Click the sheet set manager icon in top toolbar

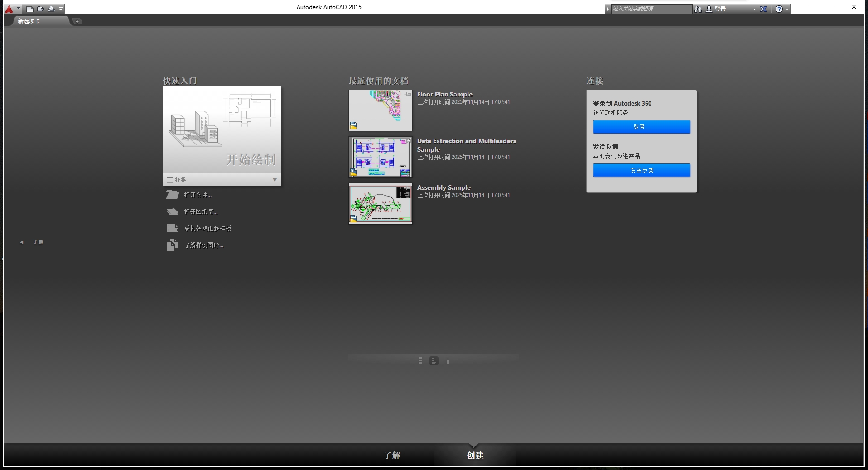click(x=51, y=9)
